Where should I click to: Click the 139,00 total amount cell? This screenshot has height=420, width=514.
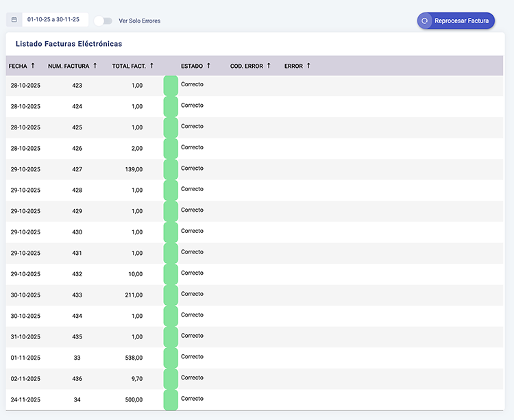134,169
